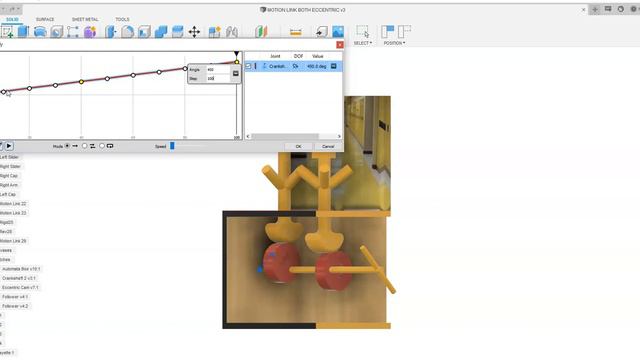Click the Position revert icon
This screenshot has height=360, width=640.
(x=404, y=31)
